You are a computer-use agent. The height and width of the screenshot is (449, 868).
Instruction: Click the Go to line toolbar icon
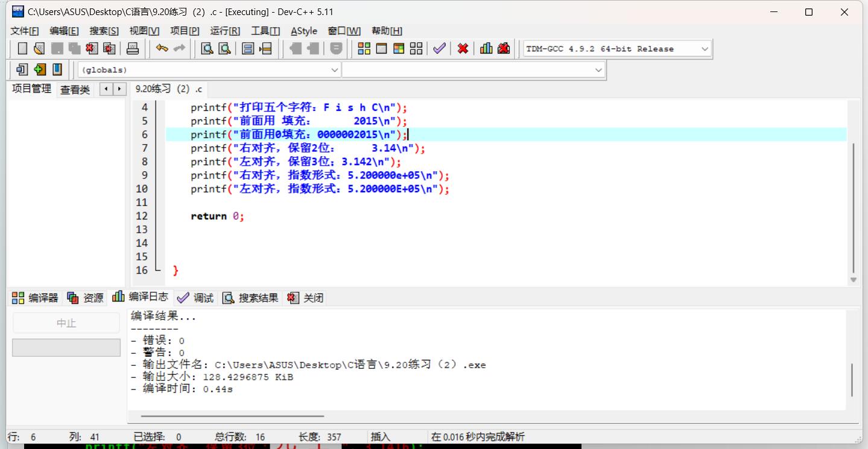pyautogui.click(x=265, y=49)
